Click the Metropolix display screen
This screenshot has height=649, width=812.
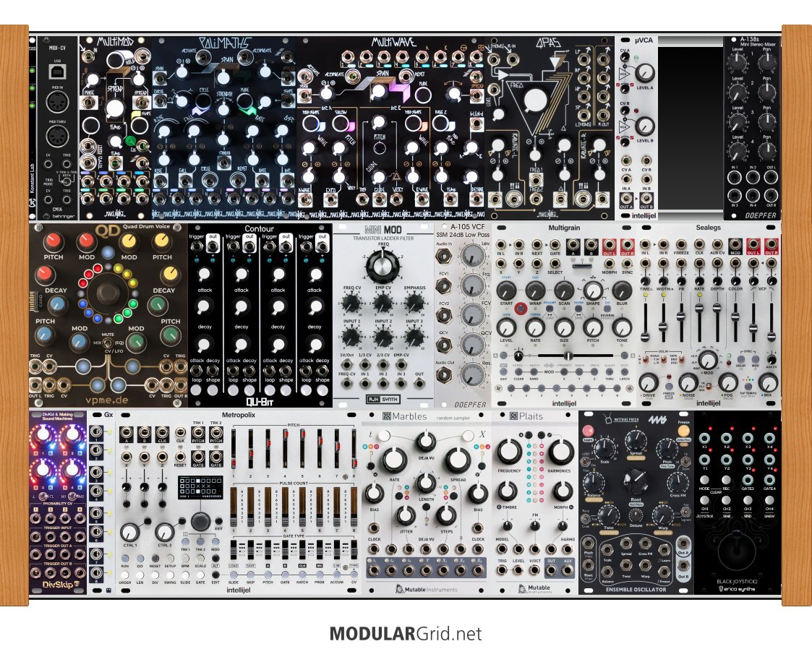point(200,487)
